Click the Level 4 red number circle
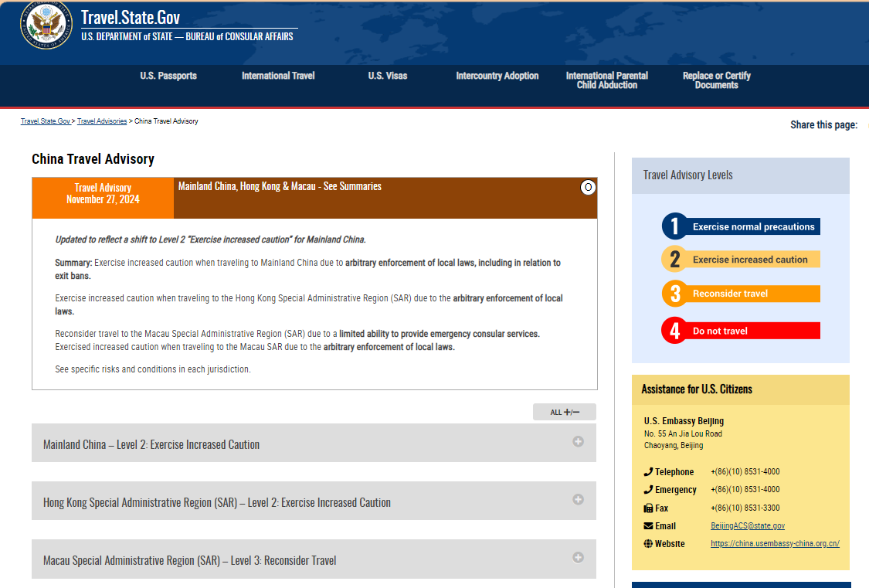 pyautogui.click(x=674, y=331)
